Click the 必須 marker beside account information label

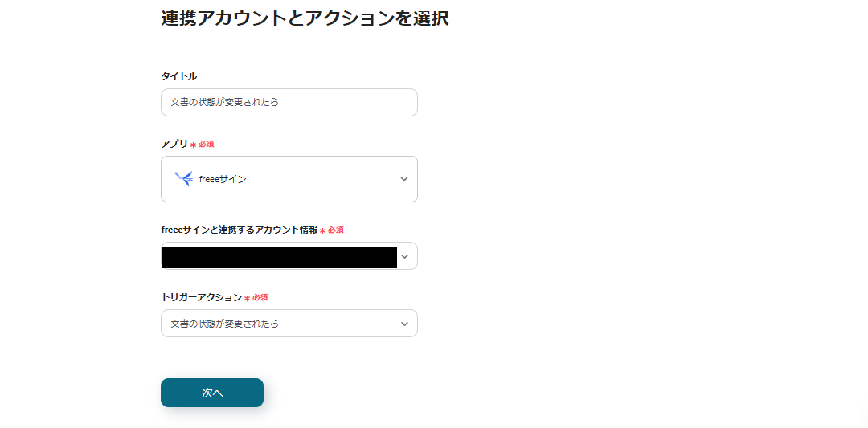335,230
